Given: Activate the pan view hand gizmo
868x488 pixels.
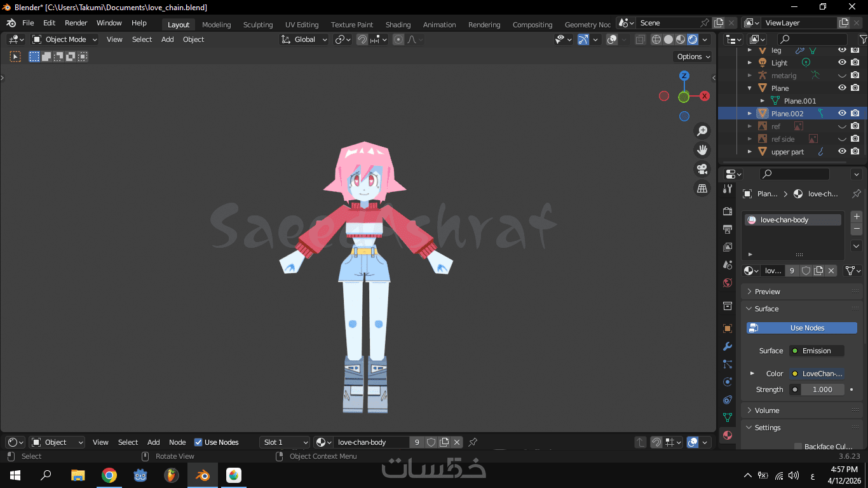Looking at the screenshot, I should tap(702, 150).
